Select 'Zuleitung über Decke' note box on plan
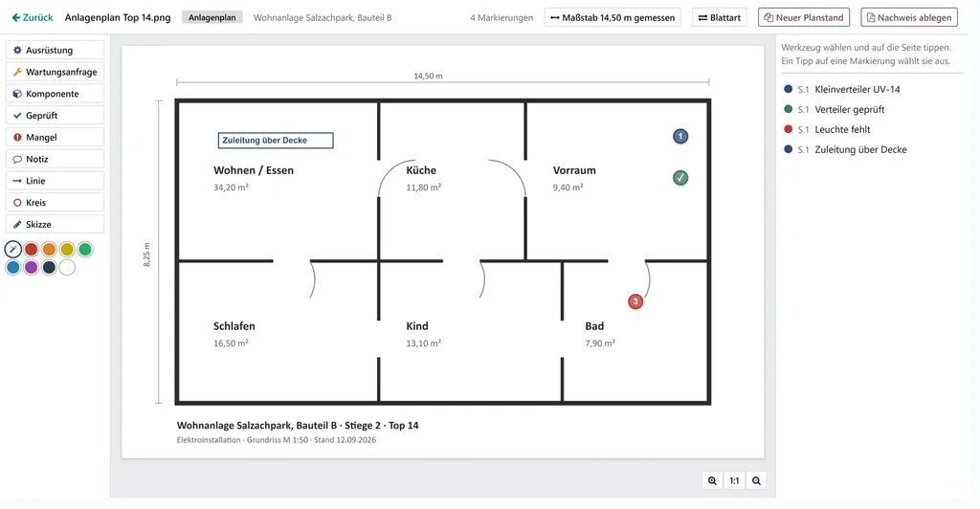 point(276,141)
